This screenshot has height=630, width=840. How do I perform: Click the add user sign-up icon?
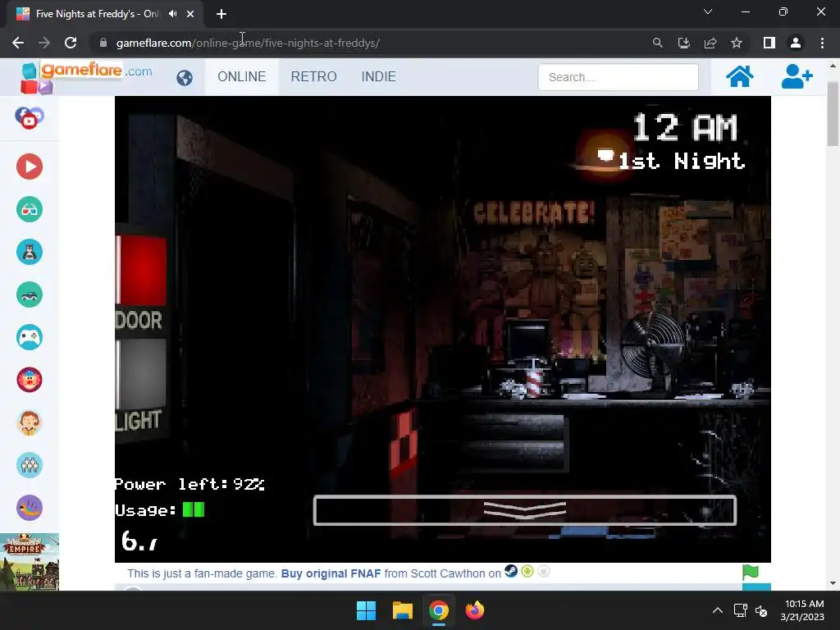click(797, 76)
